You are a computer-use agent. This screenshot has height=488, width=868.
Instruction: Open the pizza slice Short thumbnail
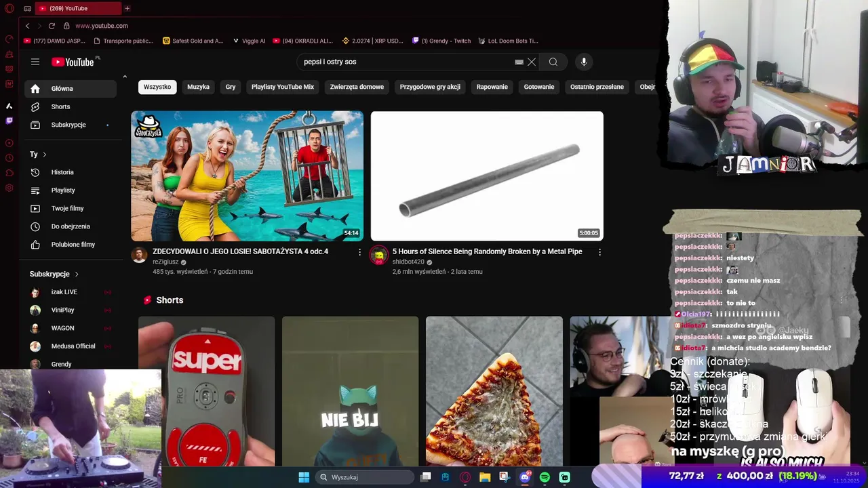pos(494,392)
